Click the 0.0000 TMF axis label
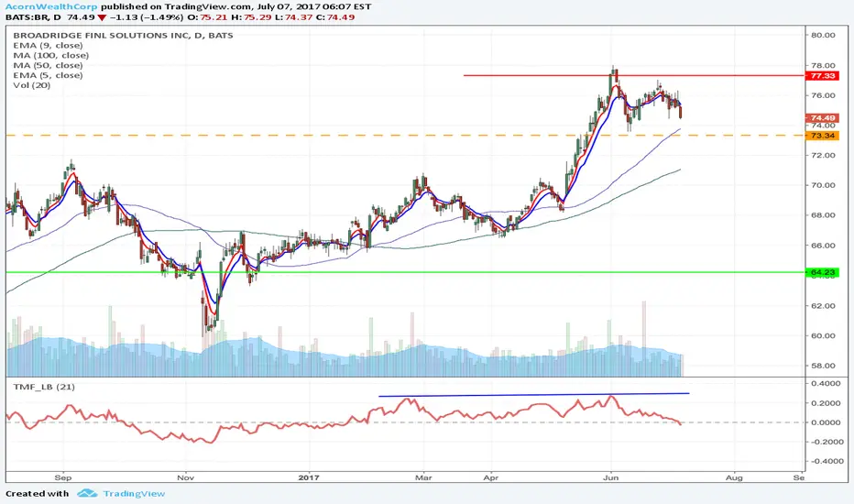This screenshot has width=854, height=504. click(826, 422)
